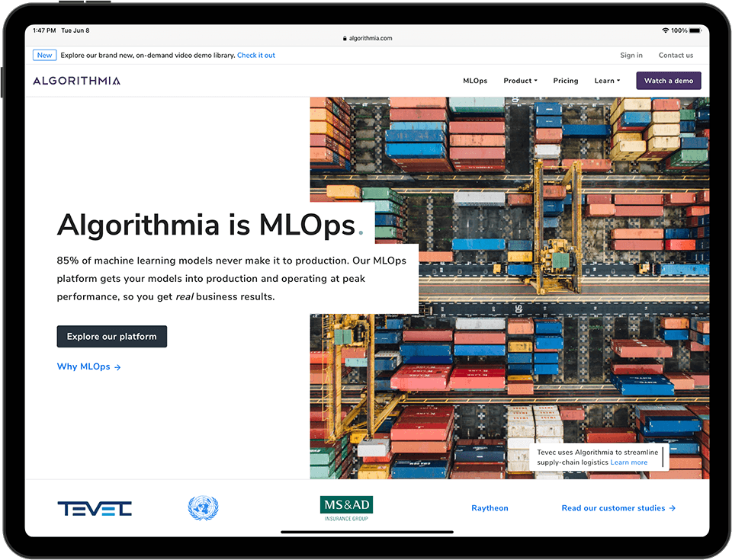Click the Algorithmia is MLOps headline

(x=210, y=225)
